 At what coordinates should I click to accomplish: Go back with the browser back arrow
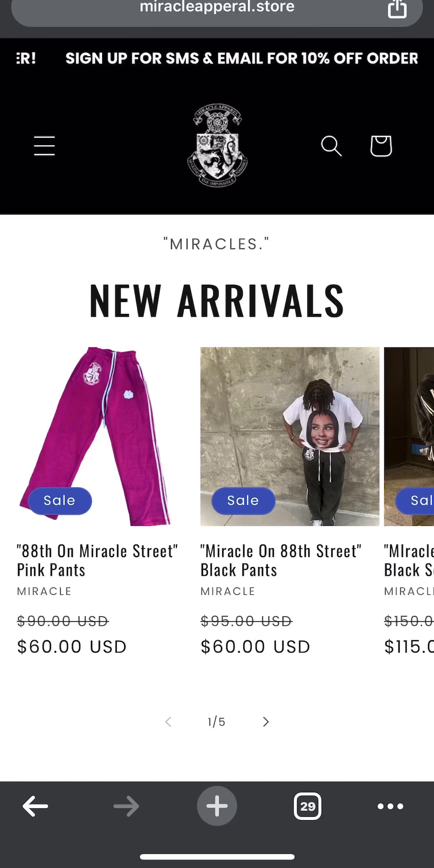pos(35,806)
